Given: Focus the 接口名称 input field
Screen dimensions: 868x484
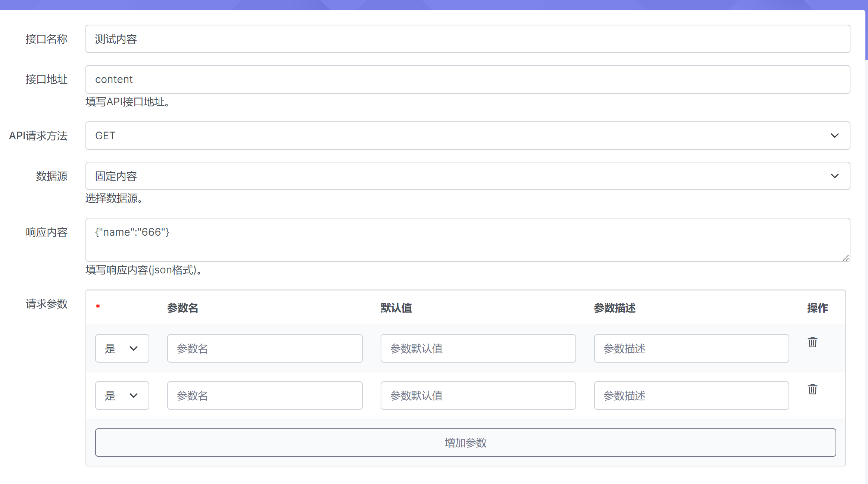Looking at the screenshot, I should pyautogui.click(x=468, y=39).
